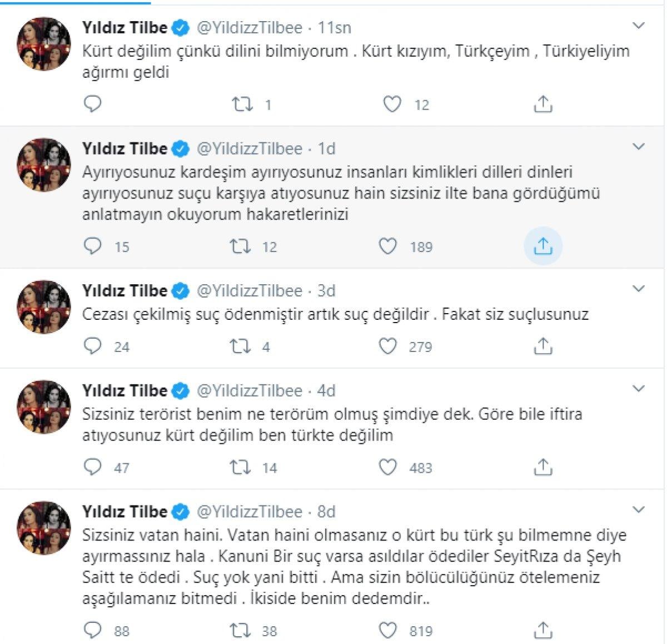Open the share menu on the highlighted tweet
Viewport: 667px width, 644px height.
(543, 246)
